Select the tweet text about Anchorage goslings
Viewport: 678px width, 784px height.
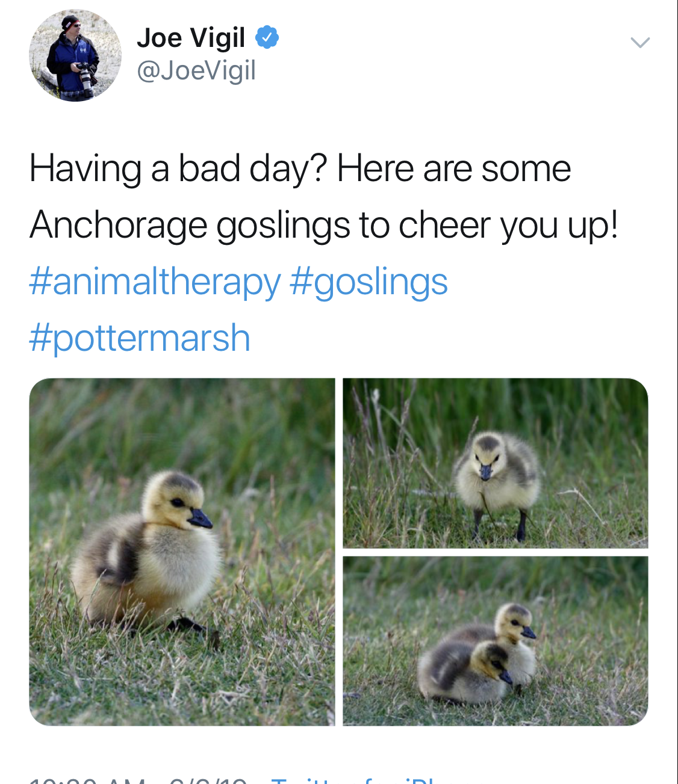click(323, 197)
